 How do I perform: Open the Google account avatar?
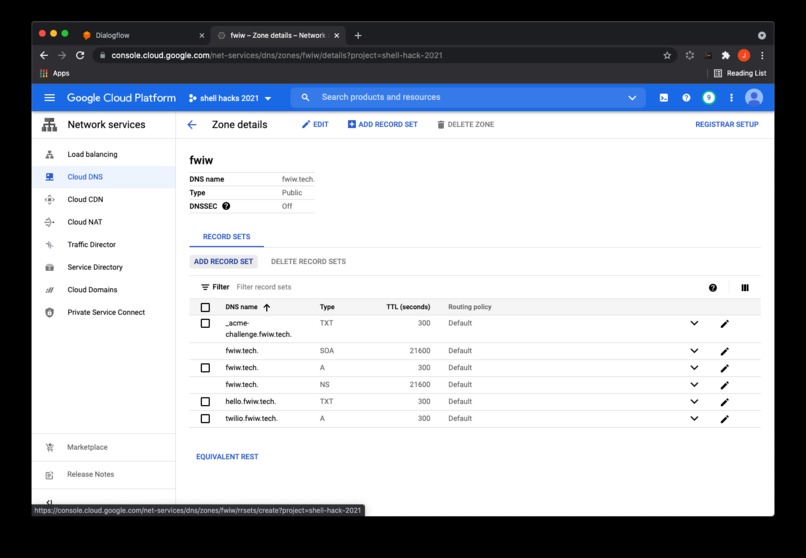pos(754,98)
